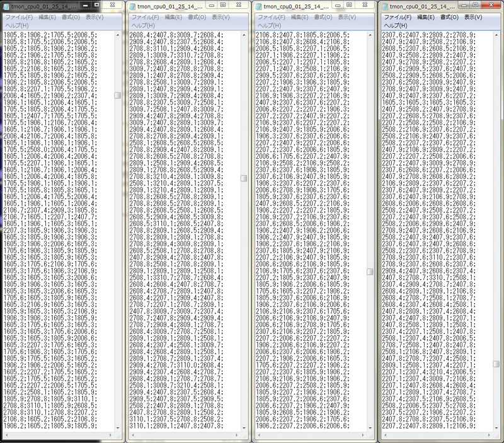Open 表示(V) menu in rightmost Notepad window

click(x=473, y=17)
